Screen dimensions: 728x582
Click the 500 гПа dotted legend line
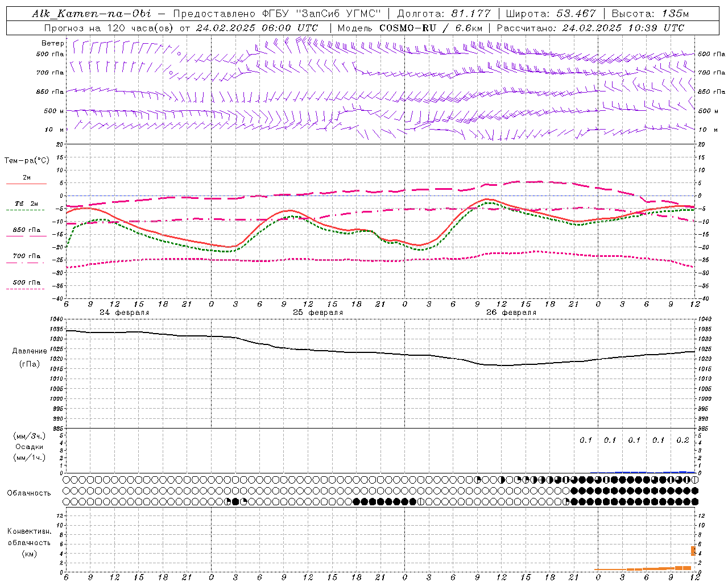click(x=25, y=289)
